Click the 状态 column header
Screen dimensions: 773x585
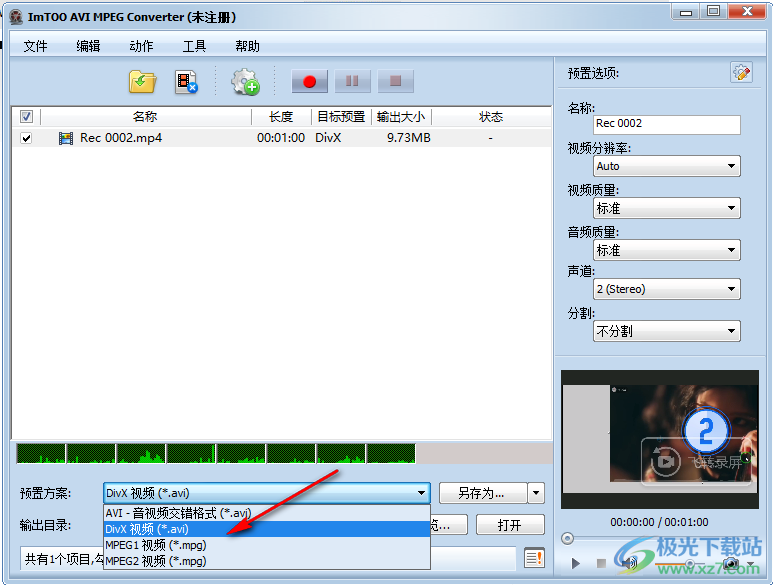point(491,117)
